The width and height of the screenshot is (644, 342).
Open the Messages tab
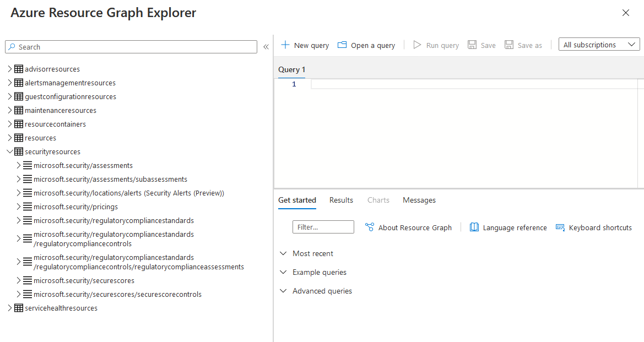pyautogui.click(x=419, y=200)
